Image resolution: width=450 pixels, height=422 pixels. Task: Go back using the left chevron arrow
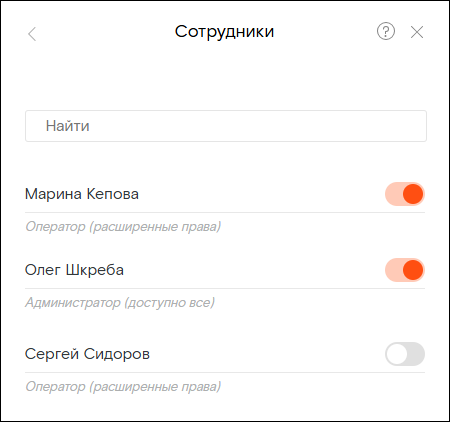(32, 34)
